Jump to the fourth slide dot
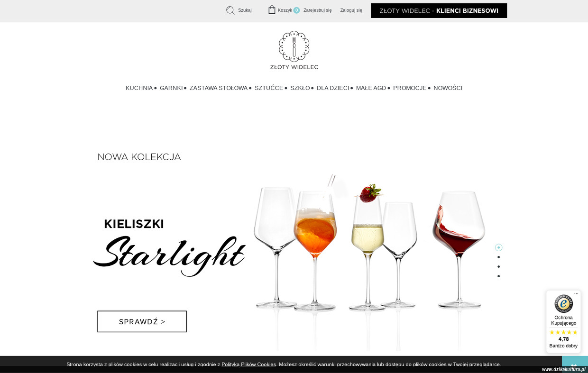 498,276
